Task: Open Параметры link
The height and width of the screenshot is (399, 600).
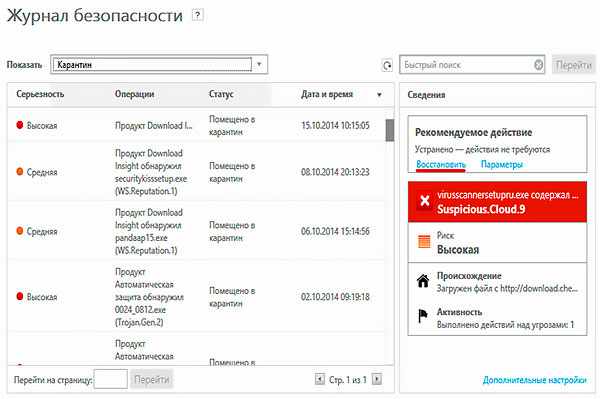Action: click(501, 164)
